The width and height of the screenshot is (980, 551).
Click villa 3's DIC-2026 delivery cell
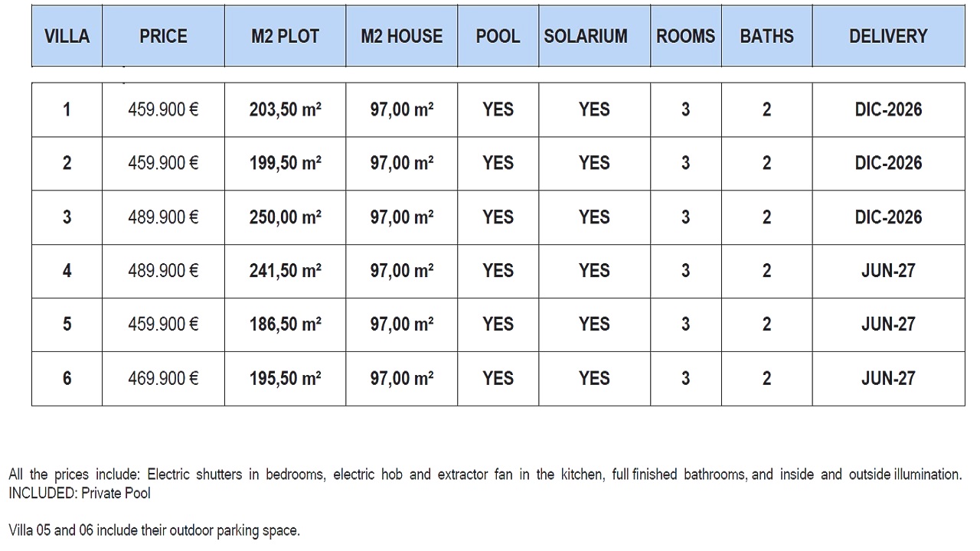[x=888, y=217]
